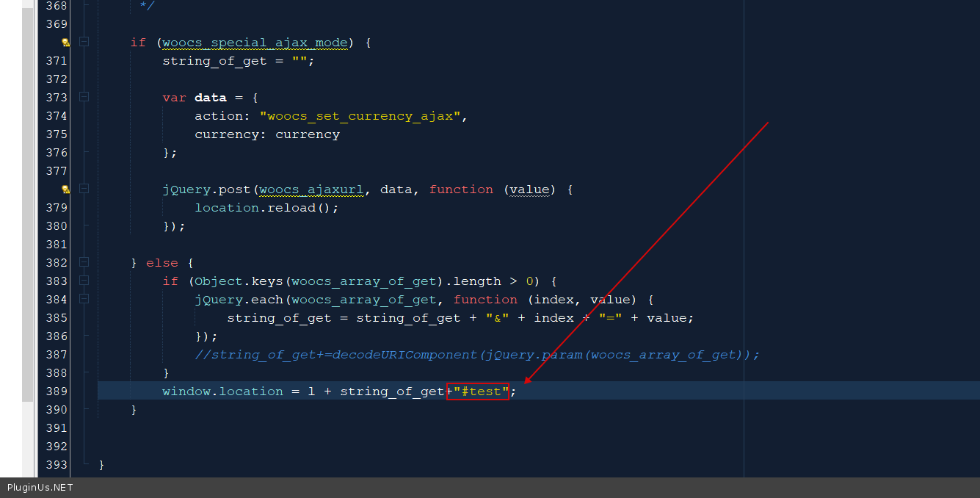Click line number 380 in the gutter

click(x=57, y=226)
